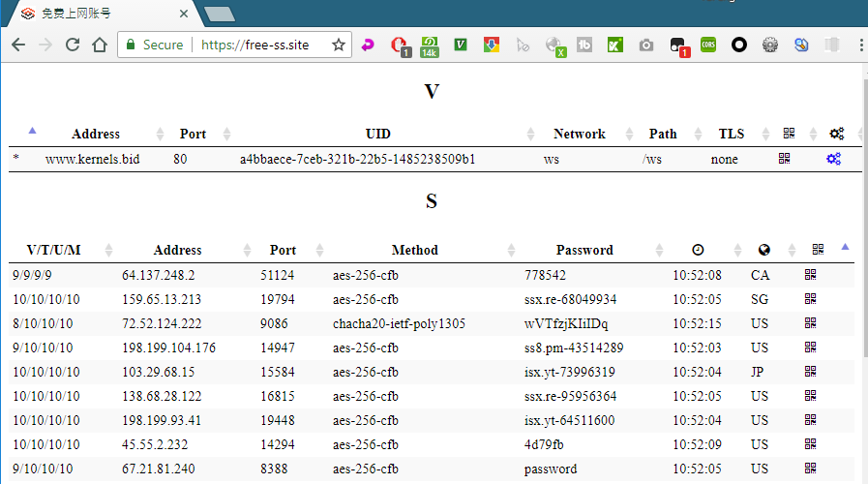Sort V table by QR code column header
This screenshot has height=484, width=868.
click(x=789, y=133)
